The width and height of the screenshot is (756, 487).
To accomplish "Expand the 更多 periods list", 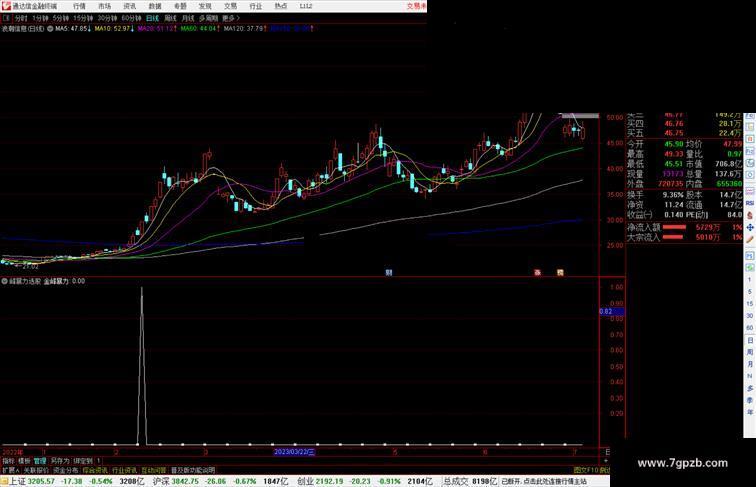I will coord(230,18).
